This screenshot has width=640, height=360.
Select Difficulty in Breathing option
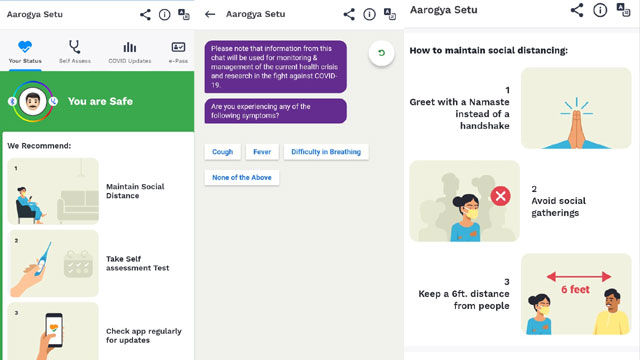point(326,152)
